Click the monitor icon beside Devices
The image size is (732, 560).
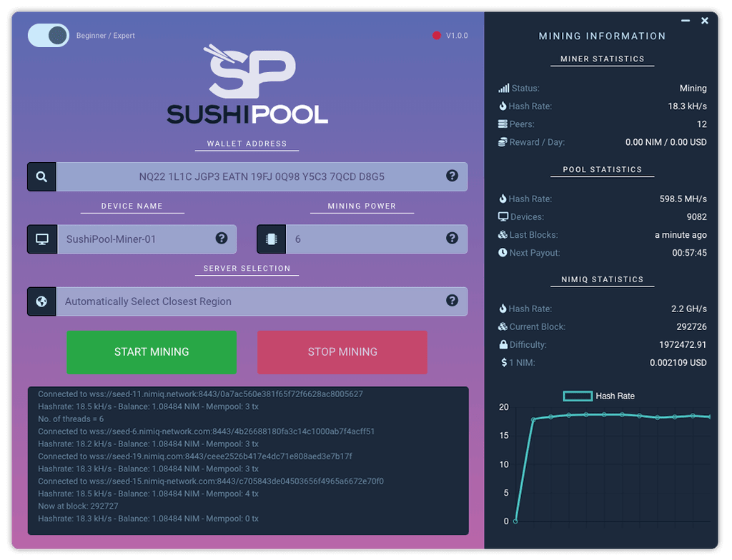pos(503,216)
